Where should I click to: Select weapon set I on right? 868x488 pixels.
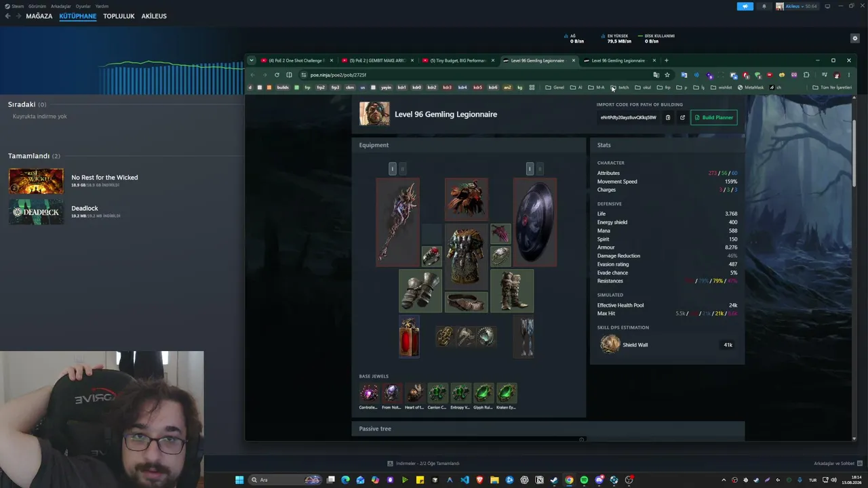click(x=530, y=168)
